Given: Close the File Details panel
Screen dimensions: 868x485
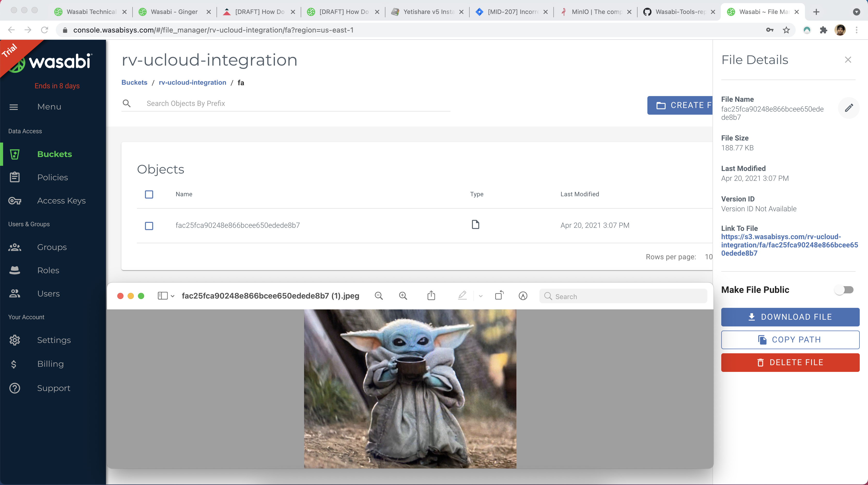Looking at the screenshot, I should (x=848, y=60).
